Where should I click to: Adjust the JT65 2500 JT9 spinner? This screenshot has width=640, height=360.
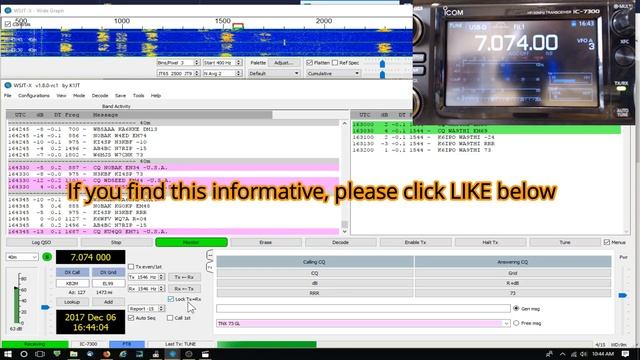point(197,73)
